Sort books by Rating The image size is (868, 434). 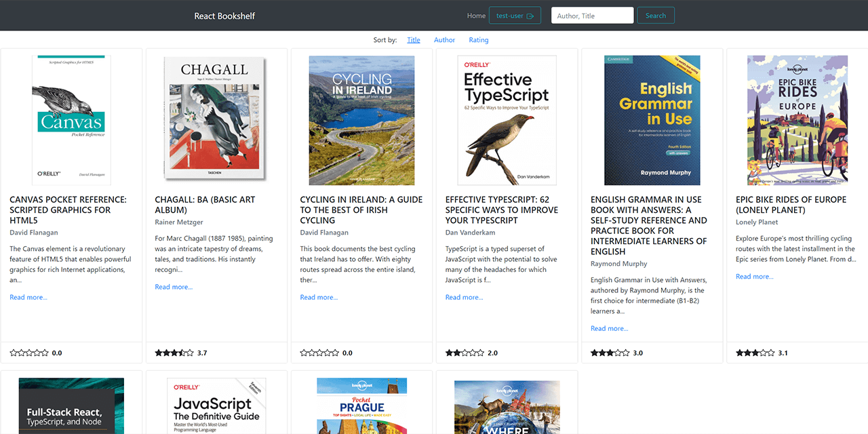[x=479, y=39]
